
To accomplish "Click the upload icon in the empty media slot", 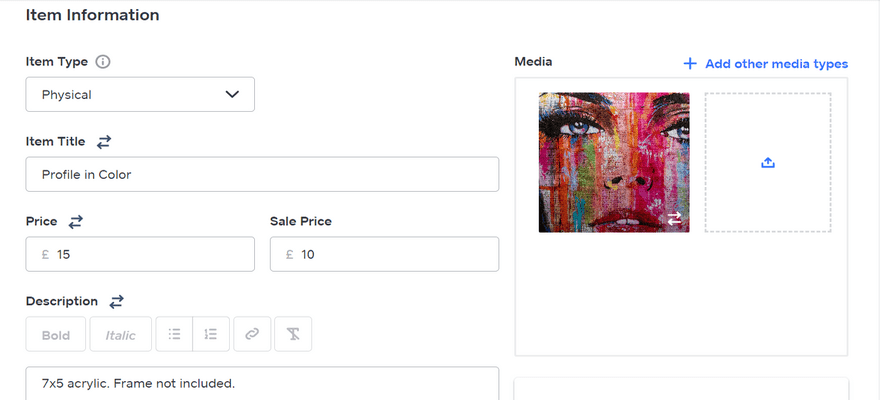I will [768, 163].
